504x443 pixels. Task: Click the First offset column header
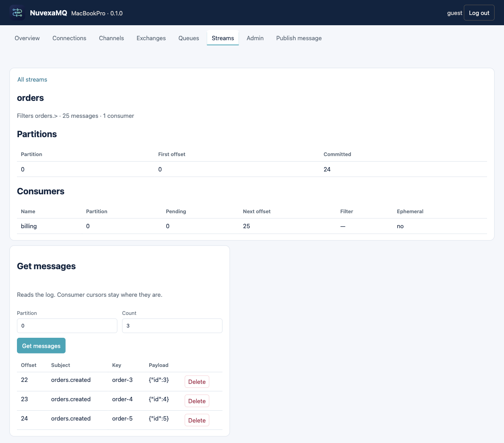[x=172, y=154]
